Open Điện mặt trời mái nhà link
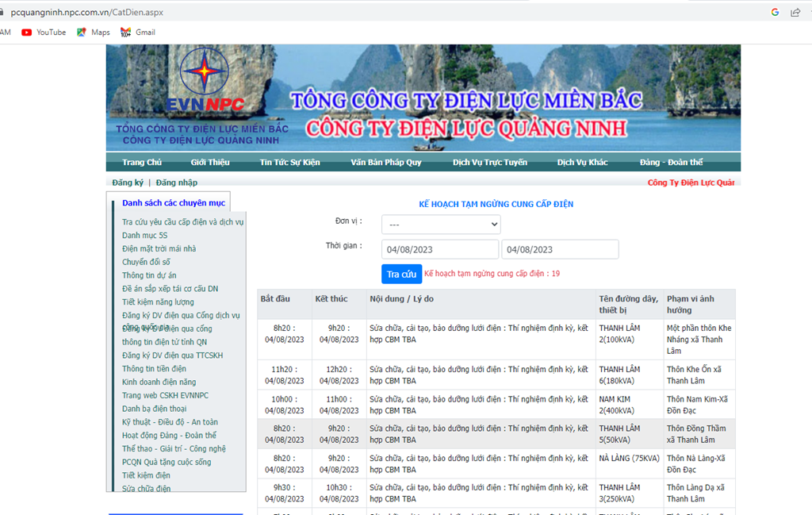 tap(159, 248)
